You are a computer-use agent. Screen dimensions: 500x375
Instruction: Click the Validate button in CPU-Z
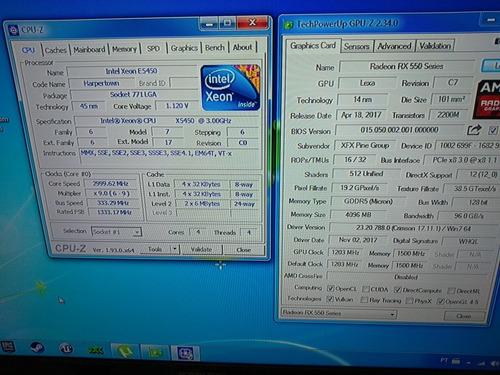click(x=201, y=249)
